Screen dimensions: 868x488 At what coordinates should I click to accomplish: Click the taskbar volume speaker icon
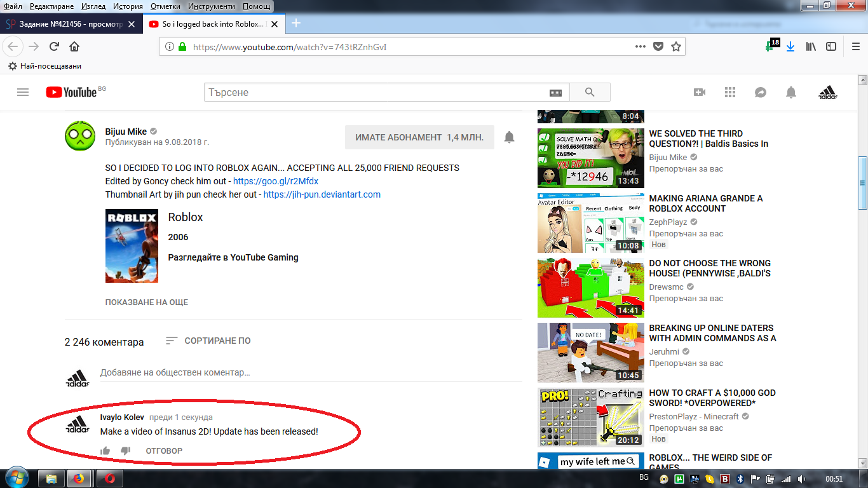coord(802,478)
